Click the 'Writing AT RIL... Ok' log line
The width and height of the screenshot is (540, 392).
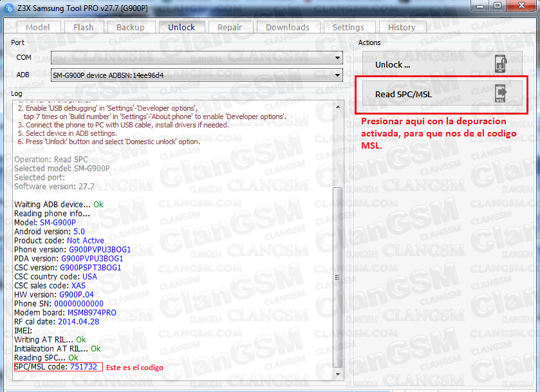50,340
